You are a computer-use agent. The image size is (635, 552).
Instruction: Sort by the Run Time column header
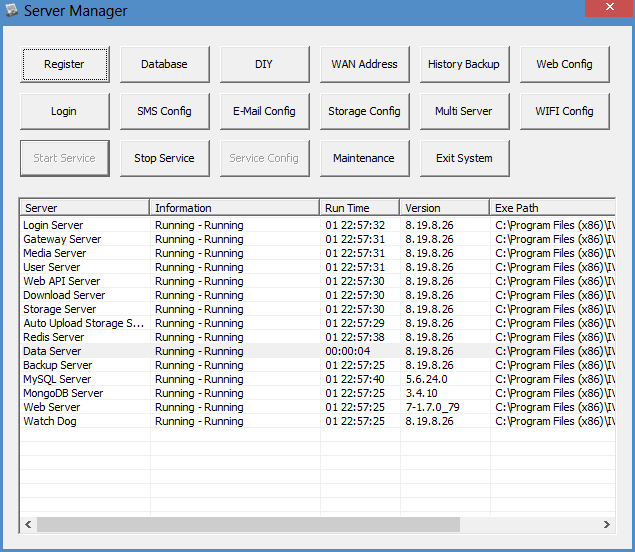pos(360,208)
